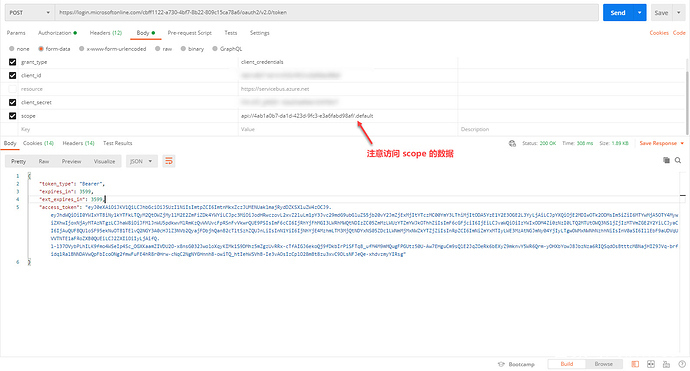The width and height of the screenshot is (690, 371).
Task: Open the Authorization tab
Action: click(x=57, y=33)
